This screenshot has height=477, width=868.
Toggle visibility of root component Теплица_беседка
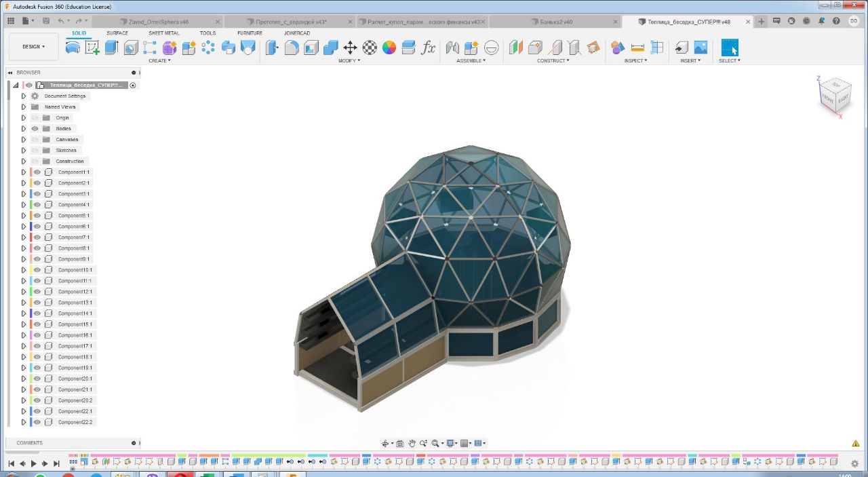[x=28, y=85]
